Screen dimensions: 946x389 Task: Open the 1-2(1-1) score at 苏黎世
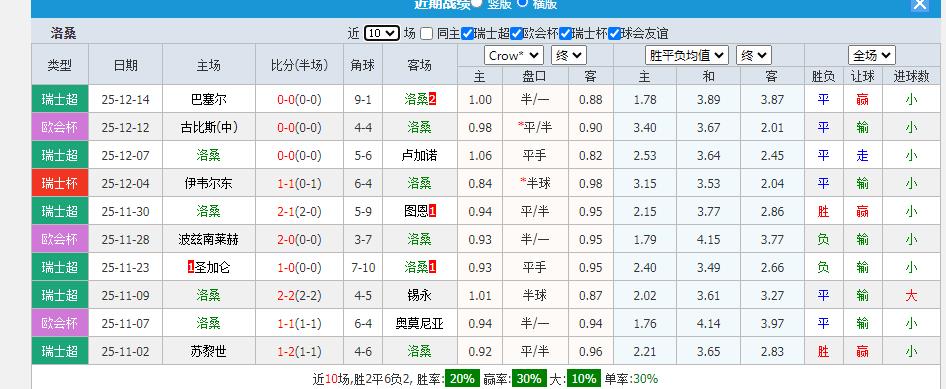pyautogui.click(x=300, y=352)
